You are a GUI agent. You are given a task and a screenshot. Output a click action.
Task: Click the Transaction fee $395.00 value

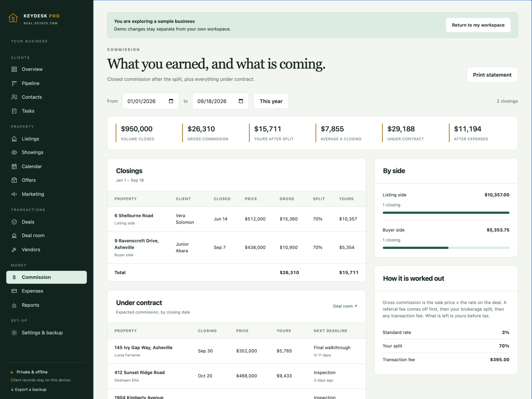[x=500, y=360]
